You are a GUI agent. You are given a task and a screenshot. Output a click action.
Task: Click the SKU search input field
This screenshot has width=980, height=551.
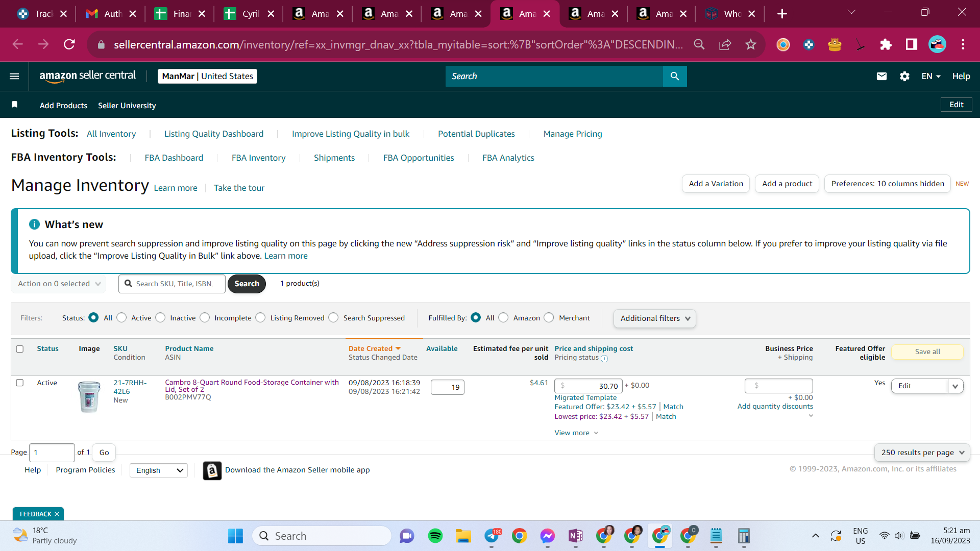(x=172, y=284)
